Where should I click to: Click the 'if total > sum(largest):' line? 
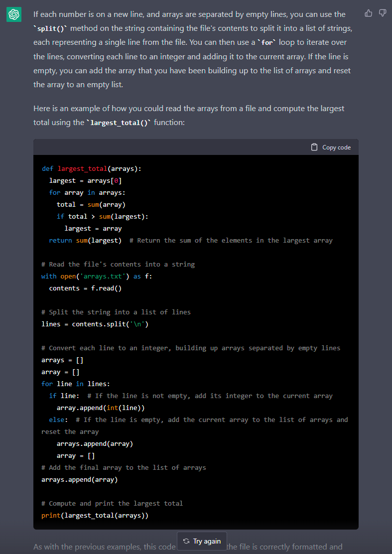click(x=103, y=217)
